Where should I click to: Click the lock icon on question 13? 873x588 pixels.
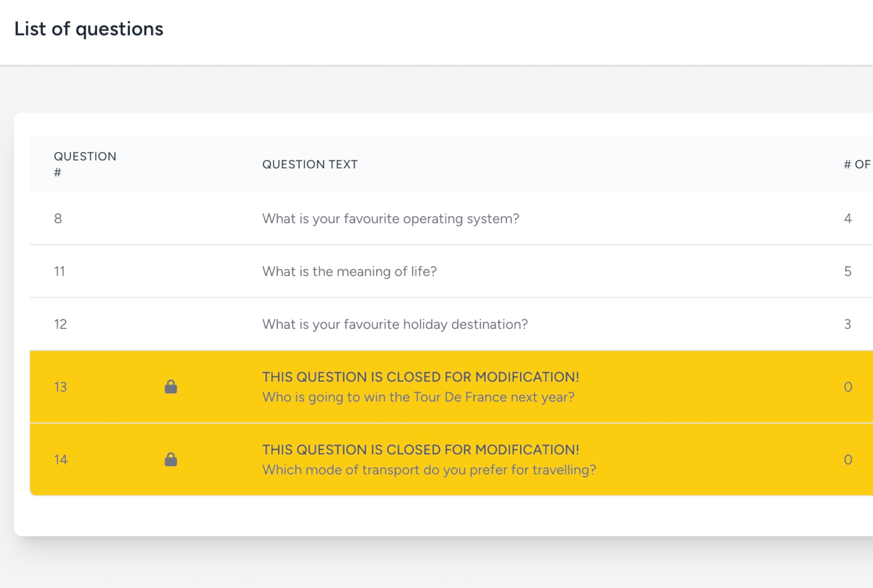point(171,387)
